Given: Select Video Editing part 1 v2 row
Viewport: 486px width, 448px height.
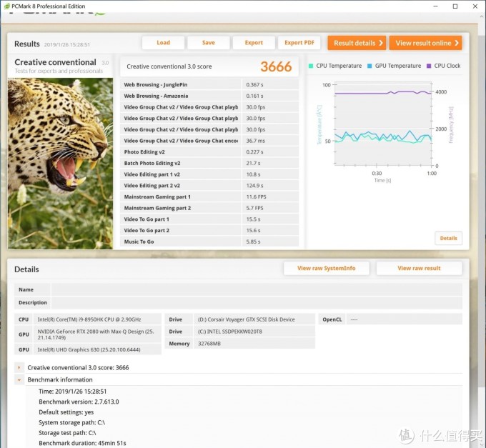Looking at the screenshot, I should pos(209,174).
